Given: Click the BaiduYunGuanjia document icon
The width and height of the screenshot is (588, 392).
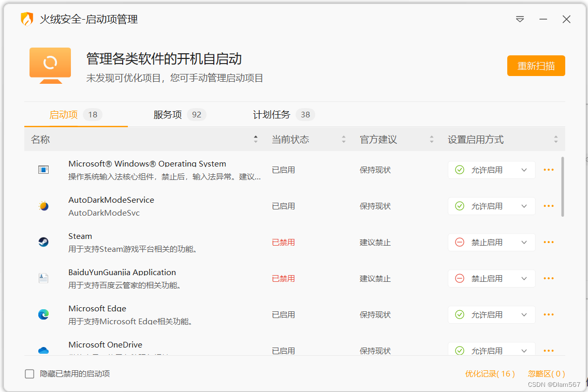Looking at the screenshot, I should pyautogui.click(x=43, y=278).
